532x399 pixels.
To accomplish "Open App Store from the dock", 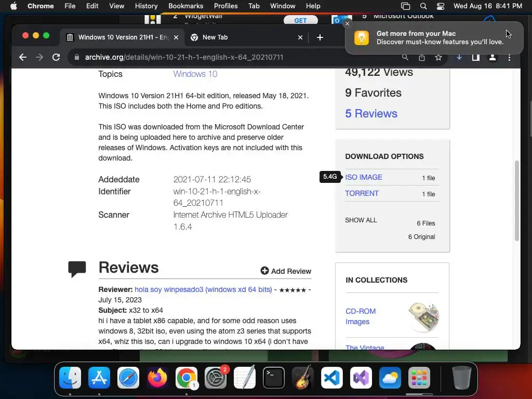I will [99, 378].
